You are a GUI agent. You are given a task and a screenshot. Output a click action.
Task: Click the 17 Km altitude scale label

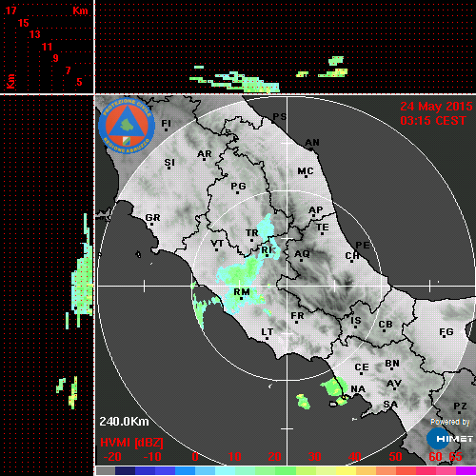point(10,10)
